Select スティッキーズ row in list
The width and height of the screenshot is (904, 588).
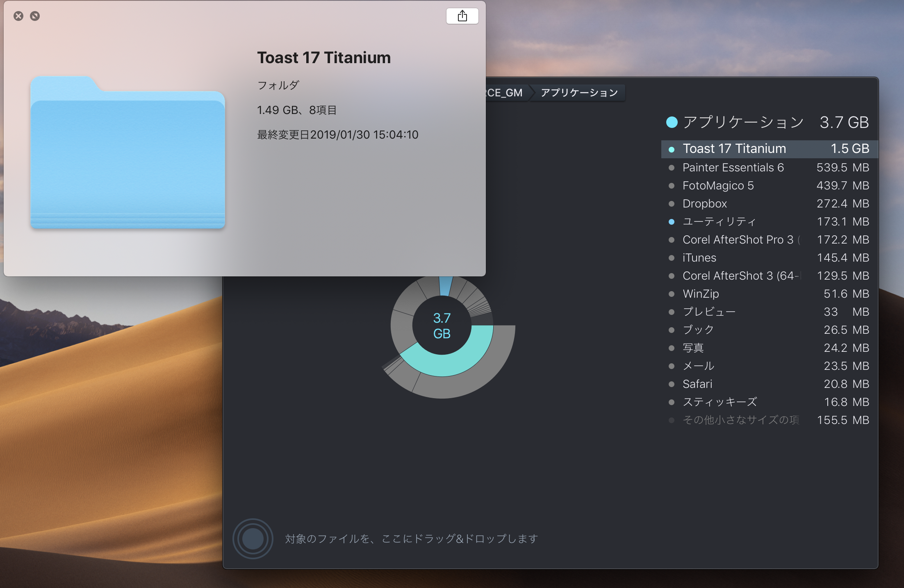pos(770,402)
